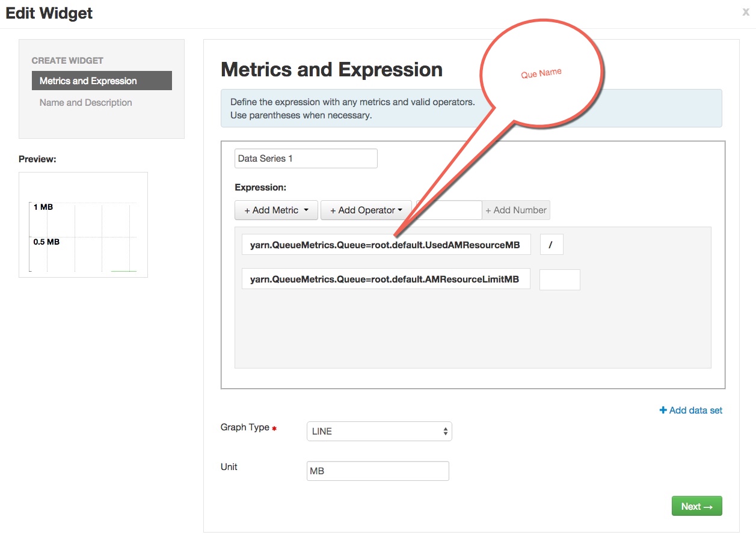
Task: Click the Data Series 1 name field
Action: [x=306, y=158]
